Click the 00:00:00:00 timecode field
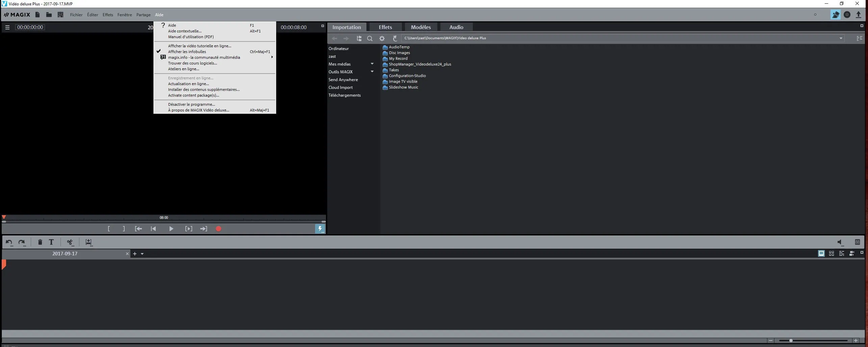Viewport: 868px width, 347px height. pos(30,27)
